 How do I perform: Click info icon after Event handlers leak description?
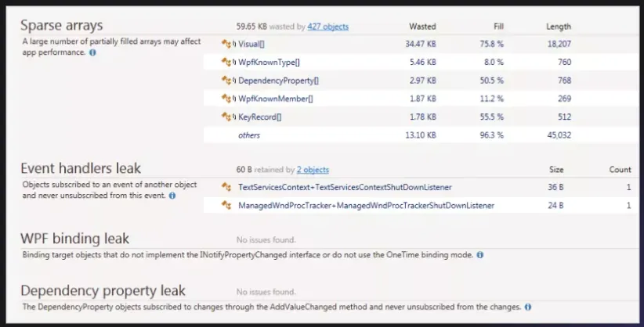coord(172,196)
